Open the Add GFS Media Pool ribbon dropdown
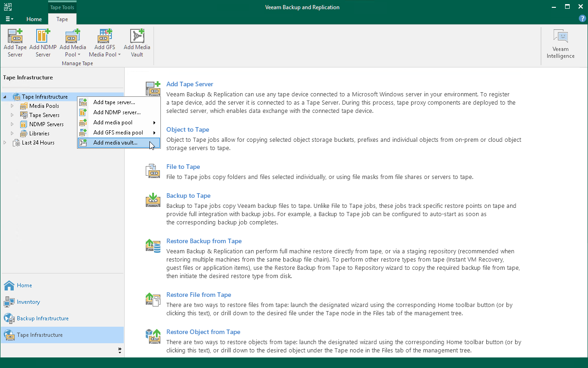Screen dimensions: 588x368 (105, 43)
